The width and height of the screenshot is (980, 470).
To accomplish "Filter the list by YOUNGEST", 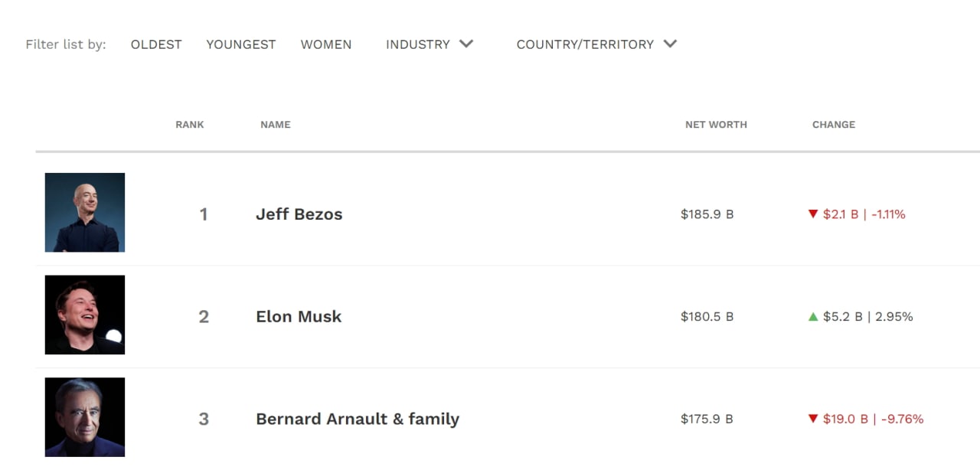I will point(241,44).
